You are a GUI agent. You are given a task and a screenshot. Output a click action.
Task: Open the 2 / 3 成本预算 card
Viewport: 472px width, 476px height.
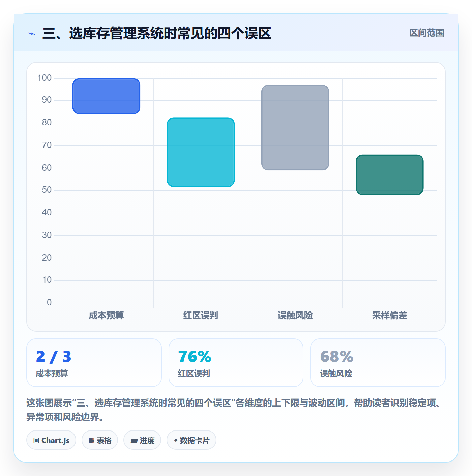94,363
